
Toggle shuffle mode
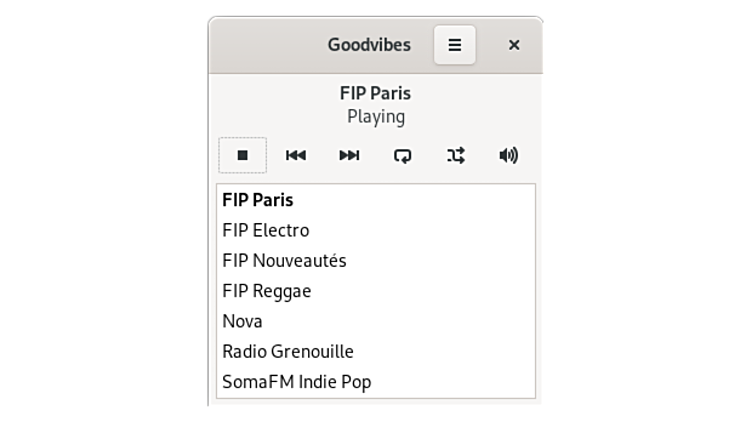[x=456, y=155]
